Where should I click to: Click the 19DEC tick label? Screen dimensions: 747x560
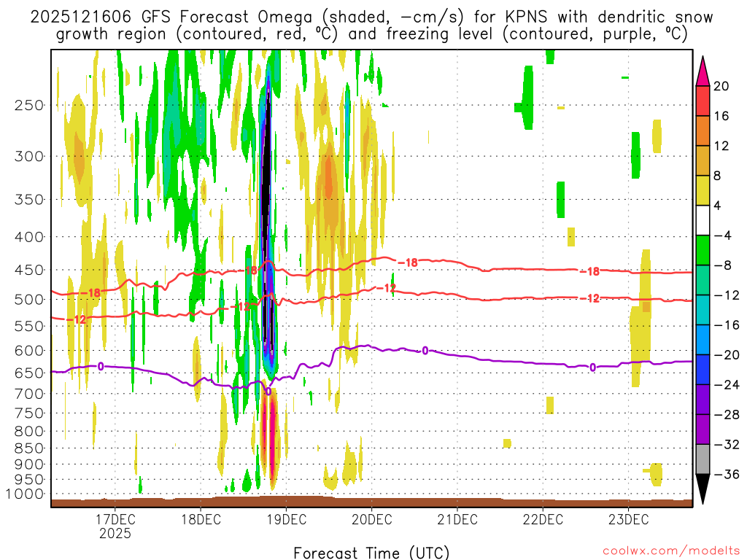[286, 519]
